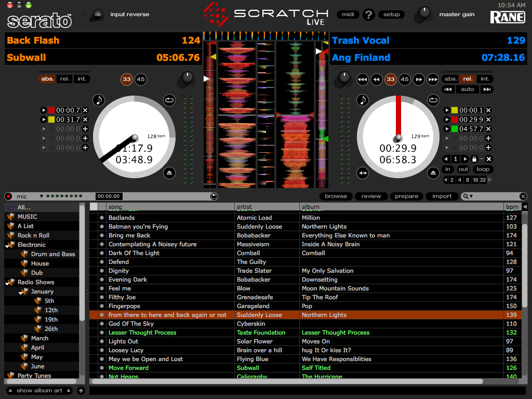Click the column chooser arrow beside bpm
The height and width of the screenshot is (399, 532).
[x=525, y=207]
